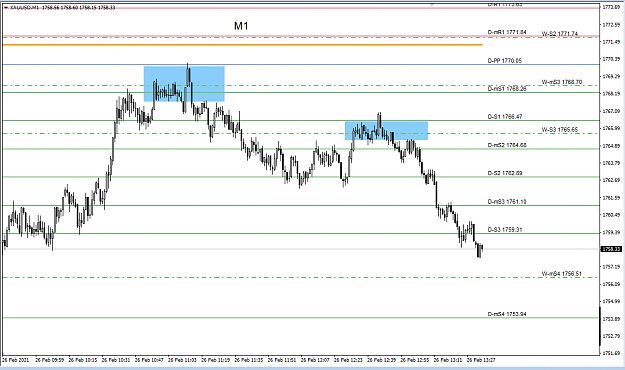Image resolution: width=625 pixels, height=370 pixels.
Task: Click time axis label 26 Feb 11:51
Action: [x=282, y=360]
